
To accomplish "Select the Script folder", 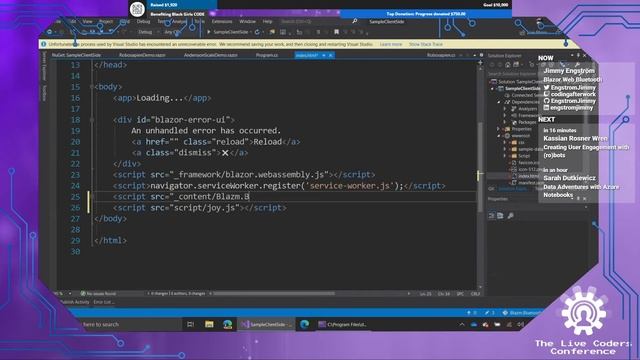I will click(521, 156).
